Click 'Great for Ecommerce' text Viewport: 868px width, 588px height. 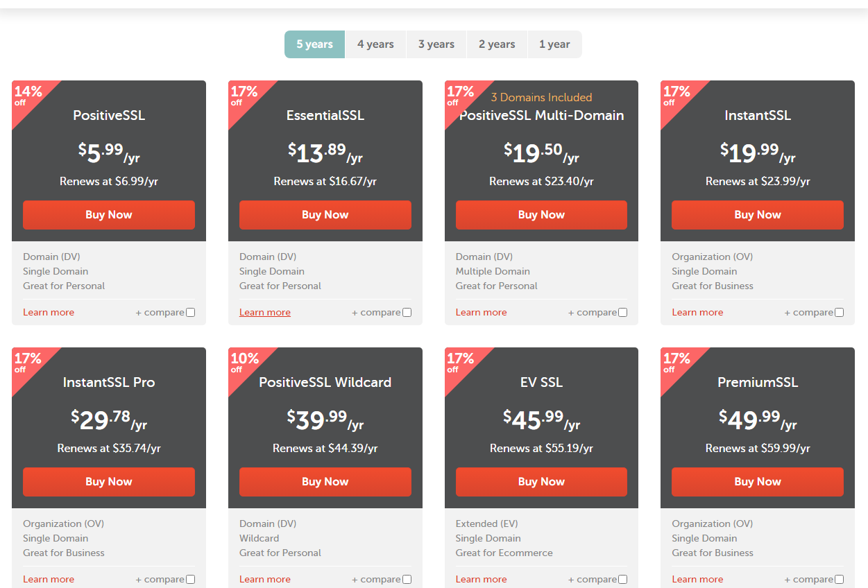504,553
